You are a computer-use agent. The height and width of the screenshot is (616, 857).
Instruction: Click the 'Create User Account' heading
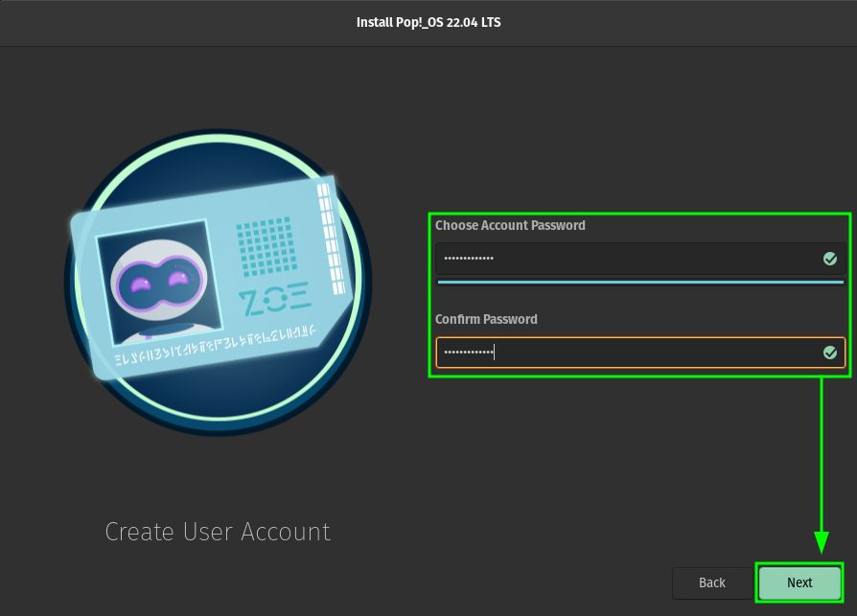tap(218, 532)
